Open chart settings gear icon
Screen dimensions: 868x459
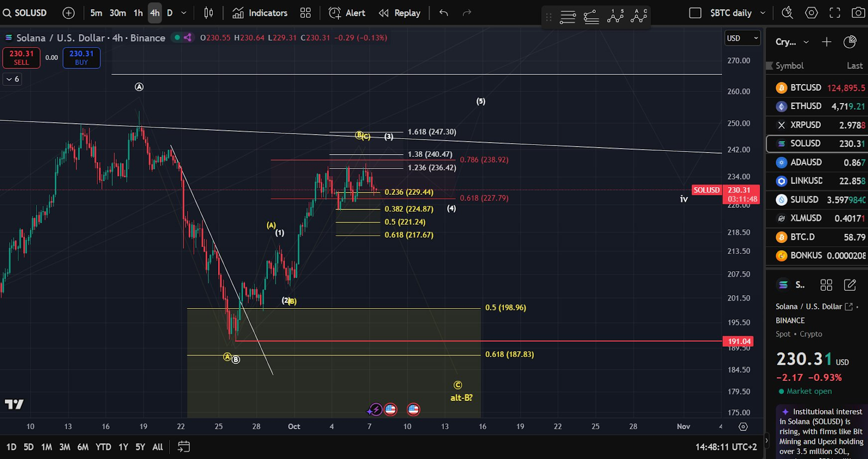[811, 13]
